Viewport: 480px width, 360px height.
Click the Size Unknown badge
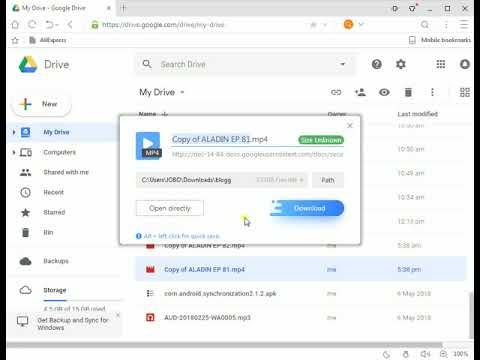coord(321,140)
